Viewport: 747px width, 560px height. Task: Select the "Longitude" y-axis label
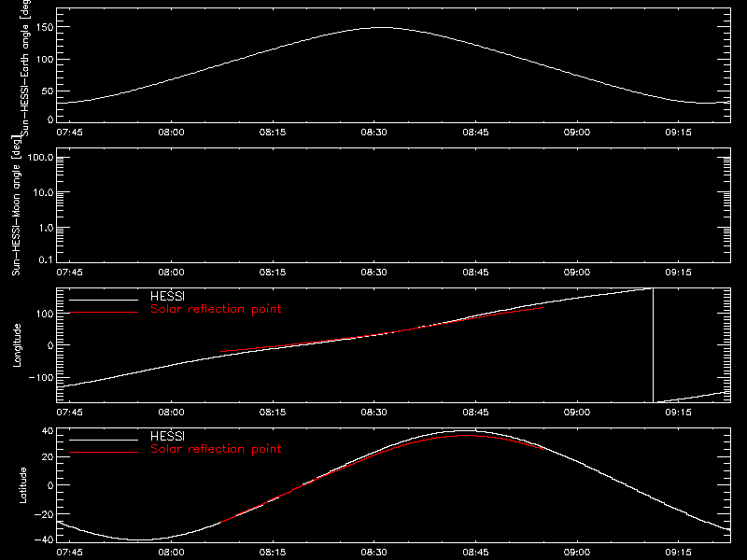17,345
